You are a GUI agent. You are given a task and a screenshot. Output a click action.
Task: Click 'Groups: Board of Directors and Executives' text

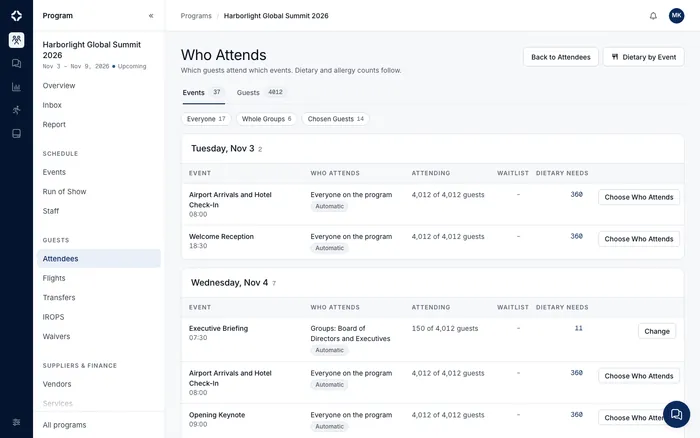[x=350, y=334]
